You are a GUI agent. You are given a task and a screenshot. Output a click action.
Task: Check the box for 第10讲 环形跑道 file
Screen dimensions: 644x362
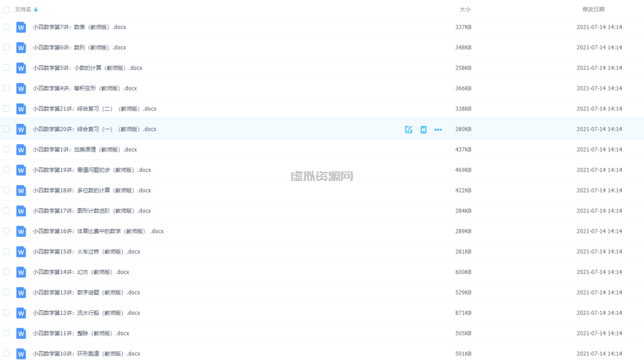click(7, 353)
